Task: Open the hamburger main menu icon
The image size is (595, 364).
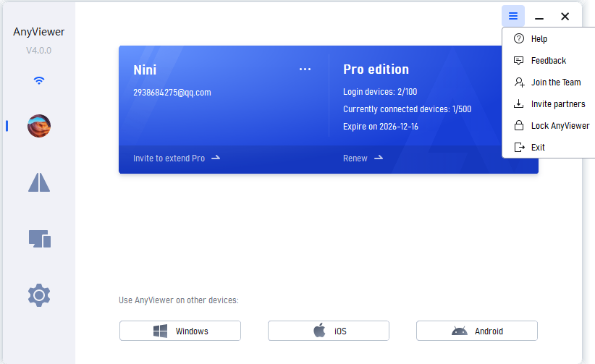Action: point(513,16)
